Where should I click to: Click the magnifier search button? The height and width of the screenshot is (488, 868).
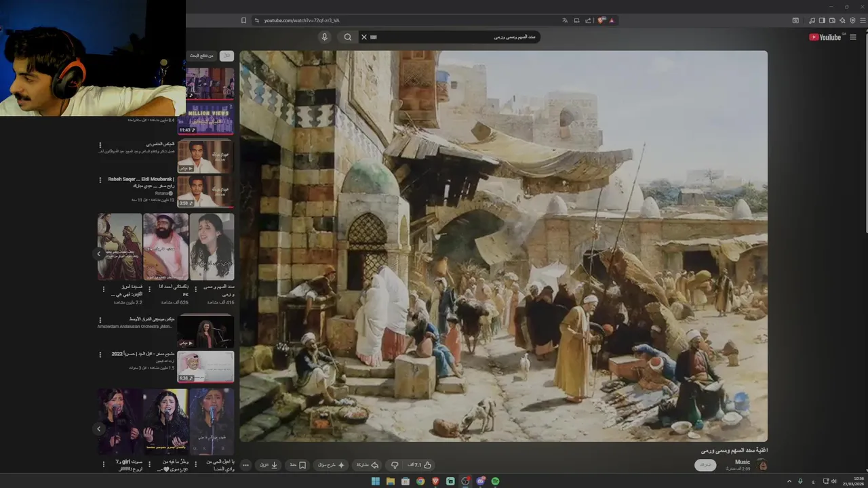pyautogui.click(x=348, y=37)
